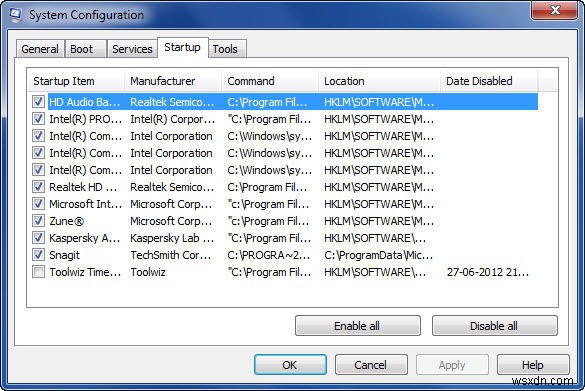The width and height of the screenshot is (585, 391).
Task: Sort by the Location column header
Action: pyautogui.click(x=379, y=81)
